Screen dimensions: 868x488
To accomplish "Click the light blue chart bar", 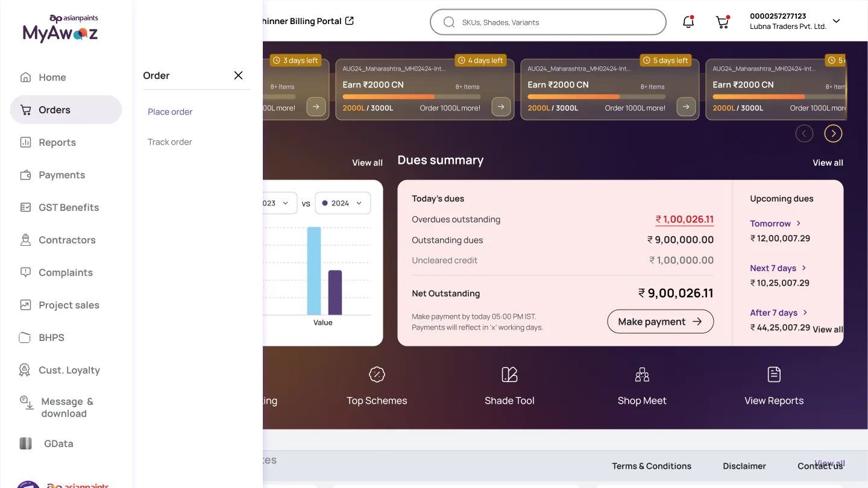I will point(314,271).
